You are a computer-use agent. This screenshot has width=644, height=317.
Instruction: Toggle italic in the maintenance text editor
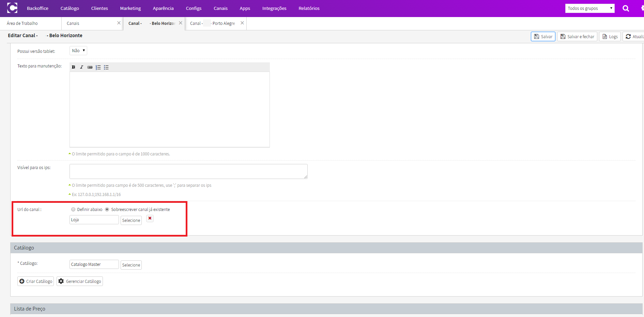point(81,67)
